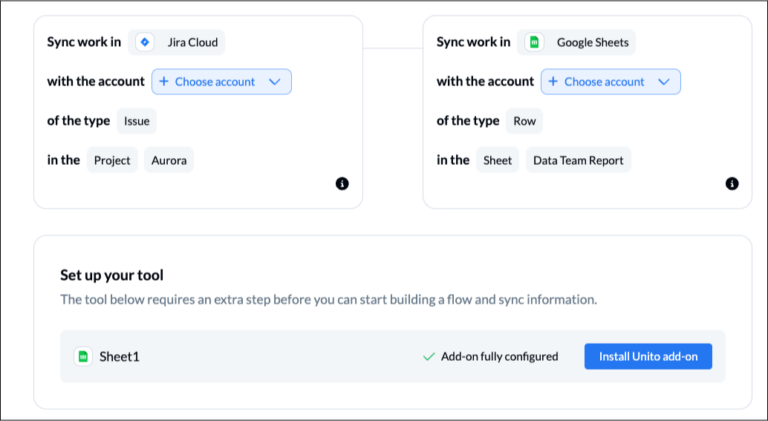Open info icon in Google Sheets card
This screenshot has height=421, width=768.
point(732,184)
